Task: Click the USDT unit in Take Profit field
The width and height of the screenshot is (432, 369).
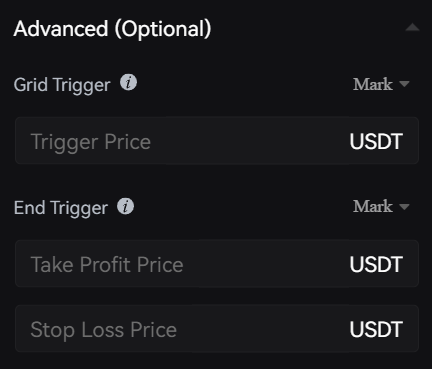Action: tap(376, 264)
